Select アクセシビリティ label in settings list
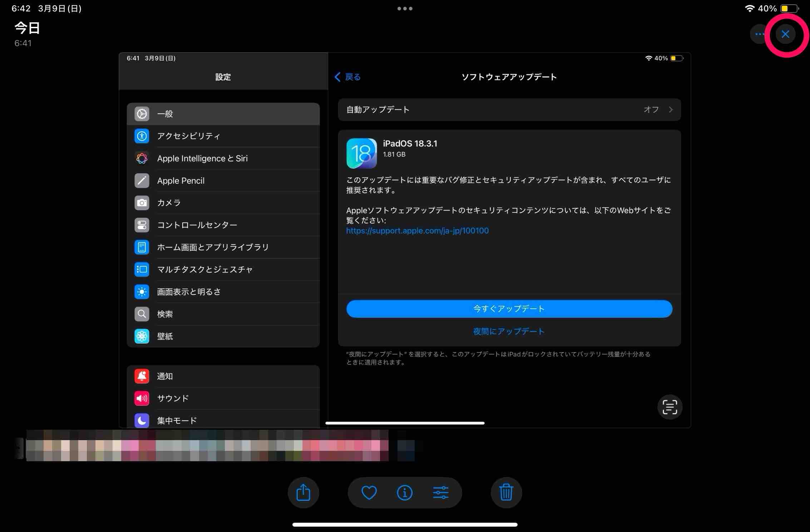The height and width of the screenshot is (532, 810). (189, 136)
